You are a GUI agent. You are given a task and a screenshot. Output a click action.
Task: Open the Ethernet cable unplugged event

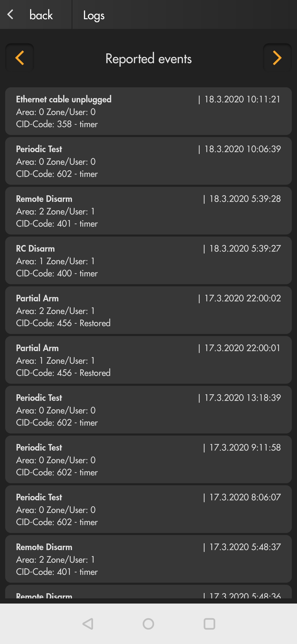pyautogui.click(x=148, y=111)
